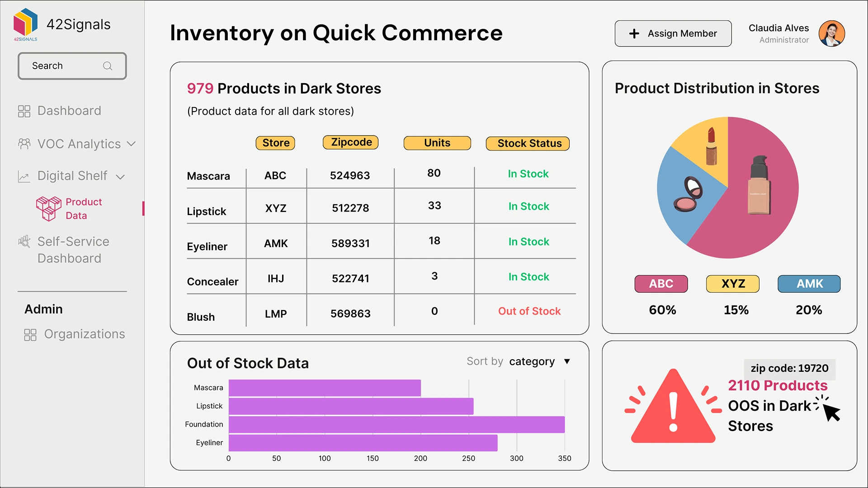Click the ABC store legend swatch
The height and width of the screenshot is (488, 868).
click(661, 284)
